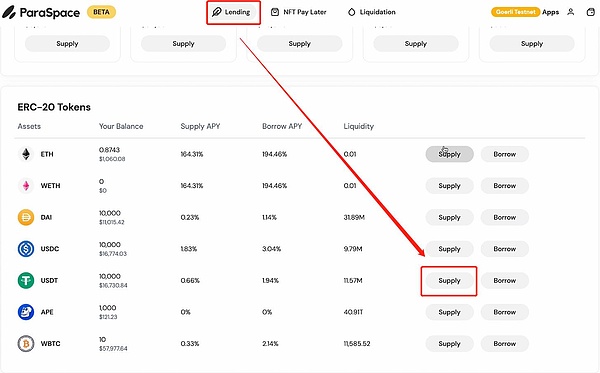The height and width of the screenshot is (373, 600).
Task: Supply WBTC from the token list
Action: click(x=450, y=344)
